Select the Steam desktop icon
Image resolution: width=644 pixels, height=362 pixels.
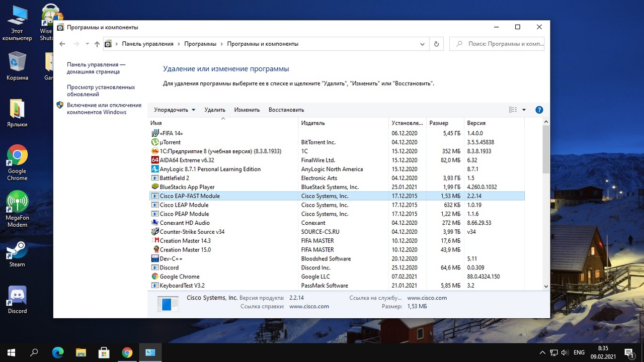(17, 254)
